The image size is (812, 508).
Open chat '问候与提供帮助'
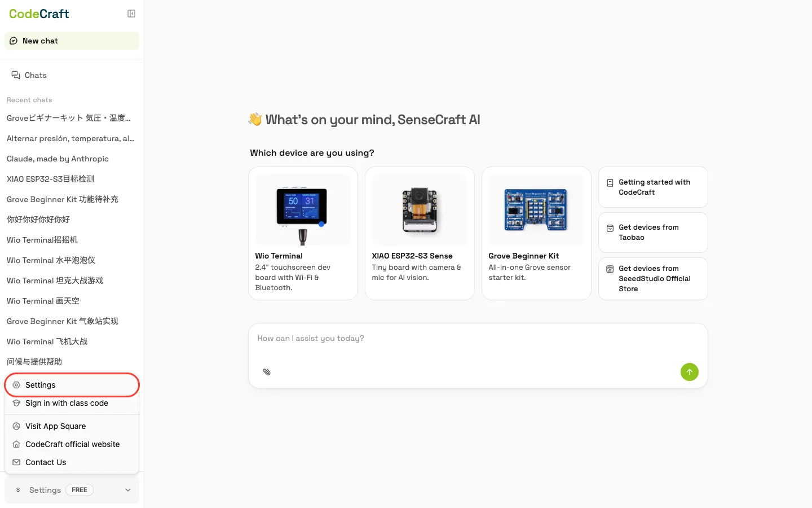coord(34,362)
